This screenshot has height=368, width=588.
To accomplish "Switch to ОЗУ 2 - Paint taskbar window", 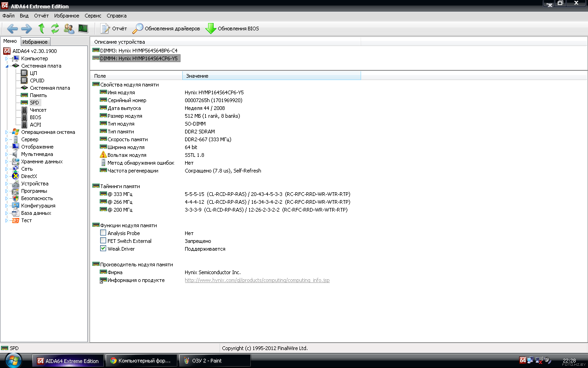I will coord(215,361).
